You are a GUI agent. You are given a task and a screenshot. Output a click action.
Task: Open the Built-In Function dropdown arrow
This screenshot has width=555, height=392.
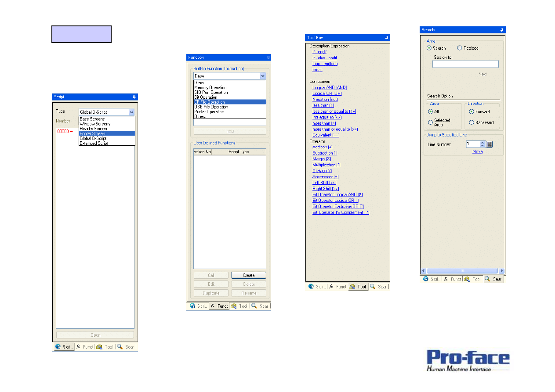coord(263,76)
